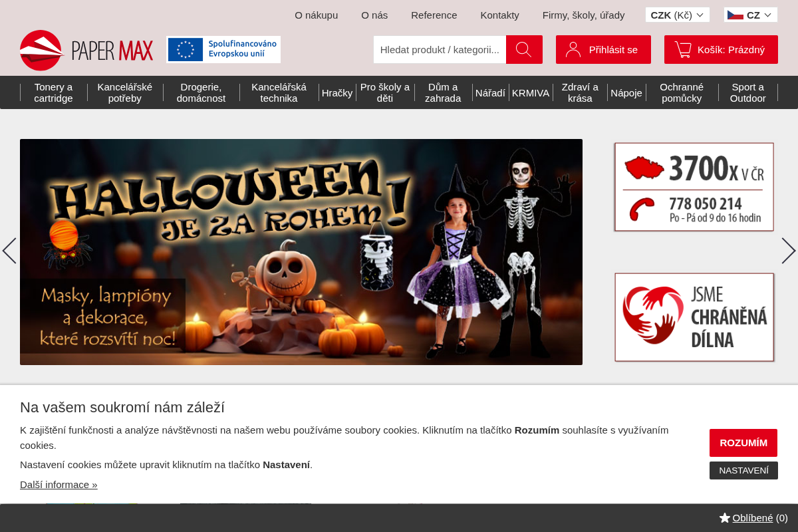Browse Pro školy a děti category

[385, 92]
